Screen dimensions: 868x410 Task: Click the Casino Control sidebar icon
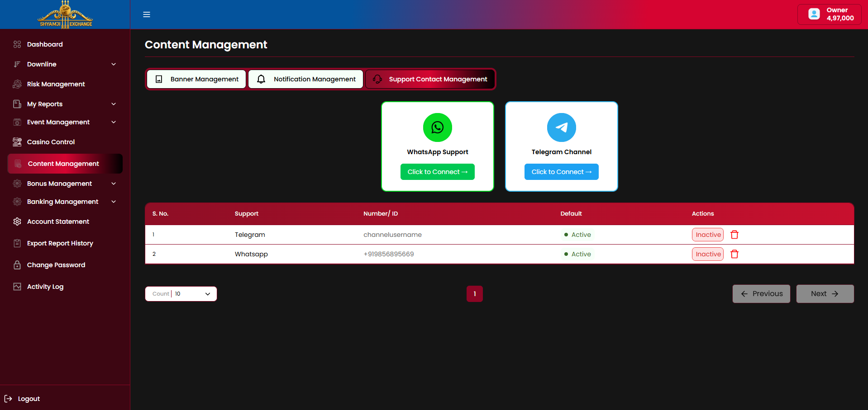(x=17, y=142)
